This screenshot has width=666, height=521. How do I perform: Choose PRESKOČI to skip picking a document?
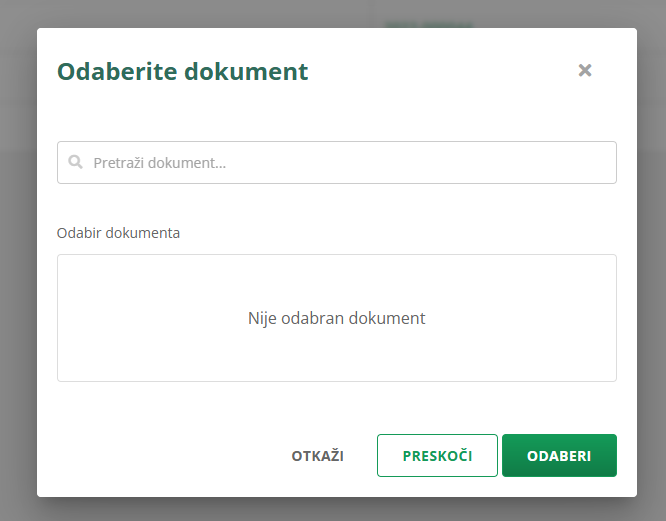coord(437,455)
